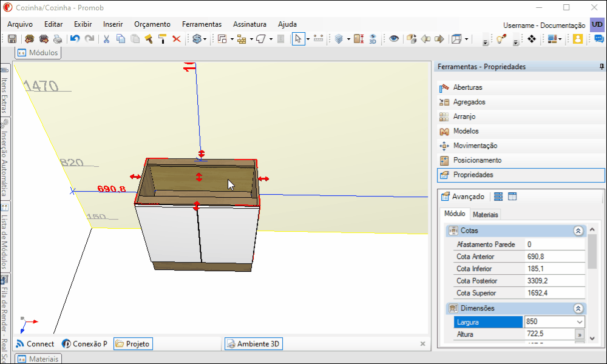Open the Lista de Módulos side tab

pos(5,237)
